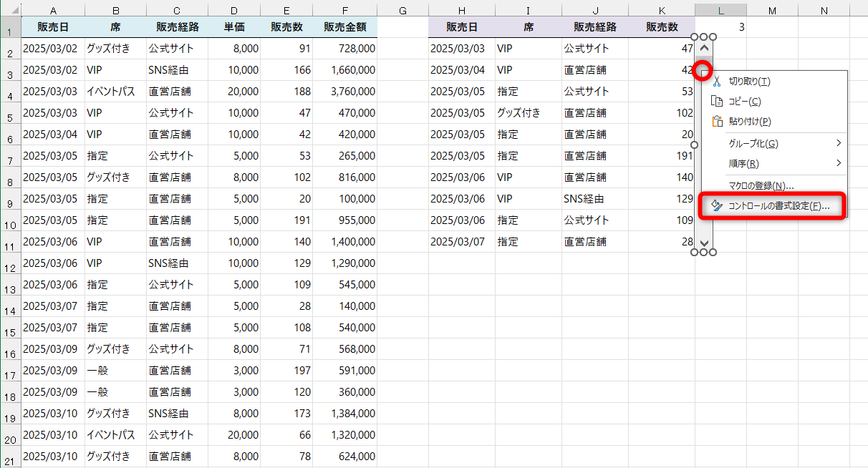Select column C header
Image resolution: width=868 pixels, height=468 pixels.
(177, 10)
